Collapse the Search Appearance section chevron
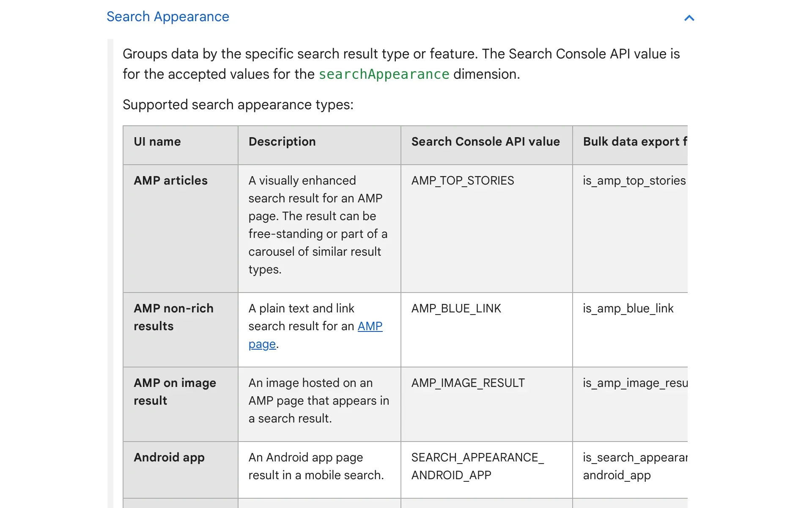Screen dimensions: 812x508 (x=689, y=18)
